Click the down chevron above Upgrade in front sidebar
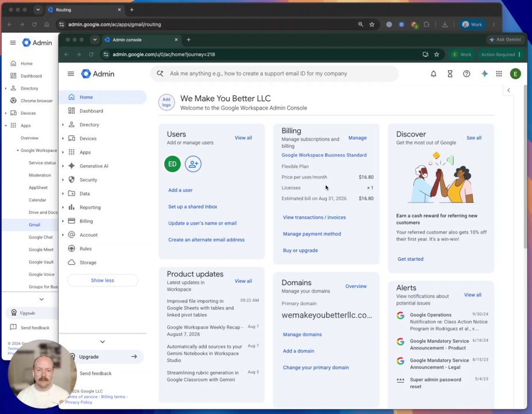This screenshot has width=532, height=414. click(x=102, y=342)
